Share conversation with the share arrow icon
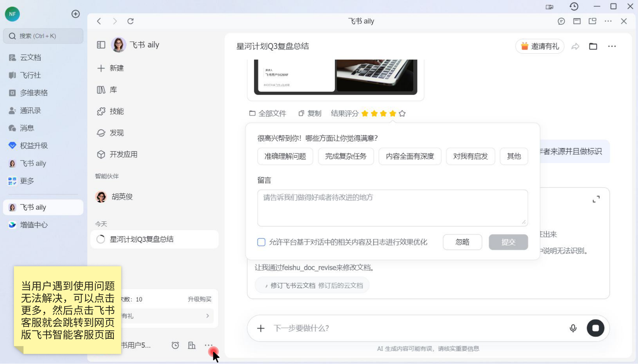This screenshot has width=638, height=364. [x=575, y=46]
